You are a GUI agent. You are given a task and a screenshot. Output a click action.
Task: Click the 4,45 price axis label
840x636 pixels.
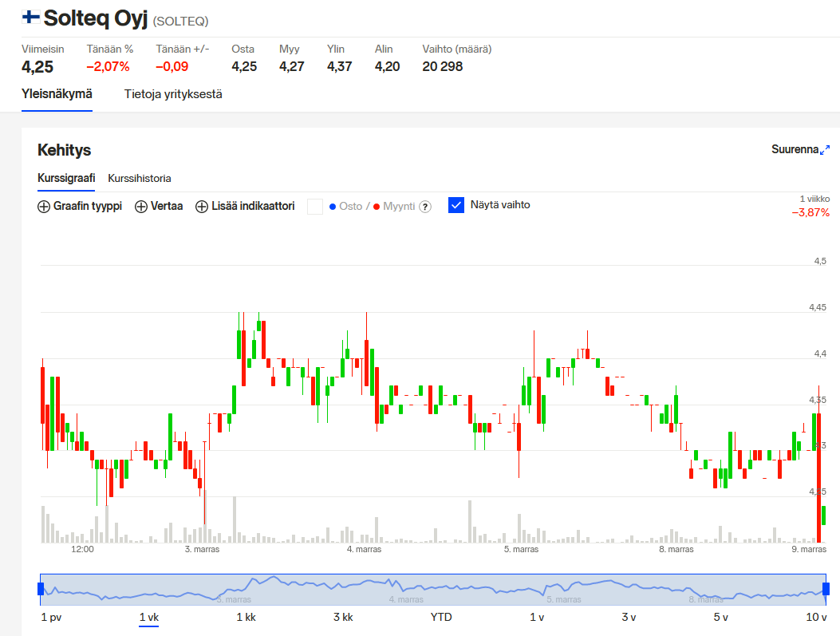(x=818, y=307)
